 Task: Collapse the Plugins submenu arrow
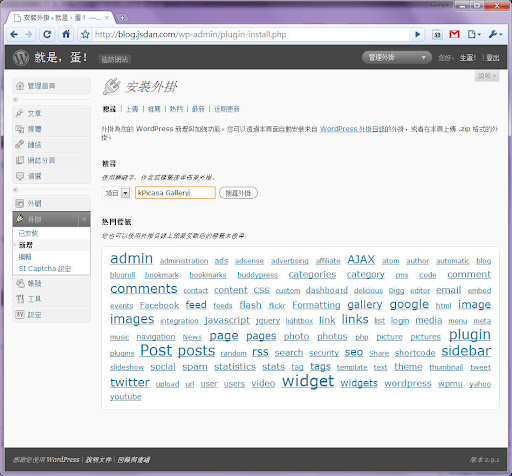84,219
